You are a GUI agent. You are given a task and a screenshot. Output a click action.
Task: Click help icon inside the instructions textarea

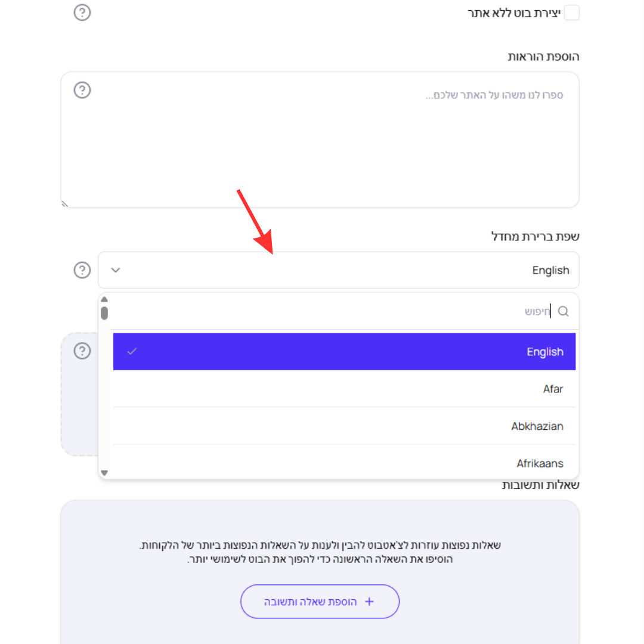(x=82, y=90)
